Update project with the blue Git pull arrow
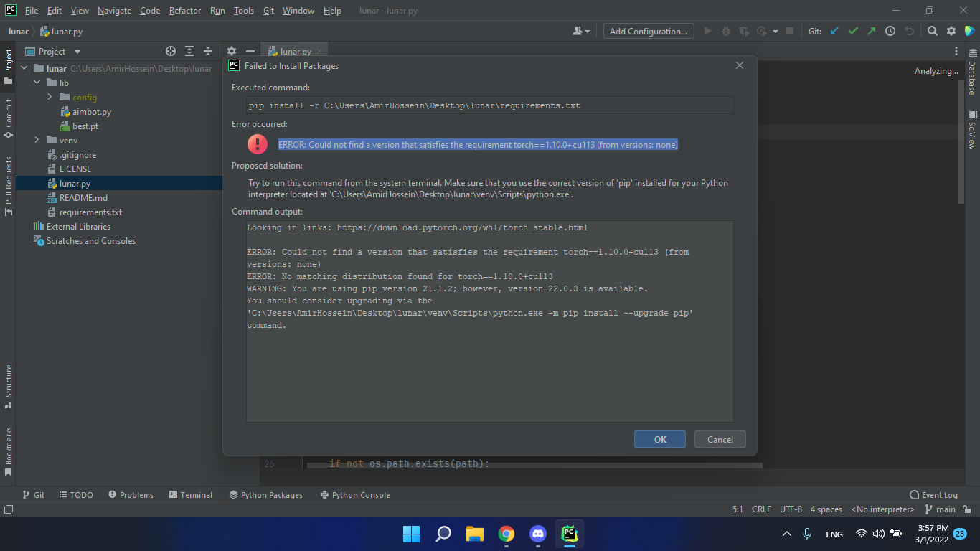Image resolution: width=980 pixels, height=551 pixels. [834, 31]
